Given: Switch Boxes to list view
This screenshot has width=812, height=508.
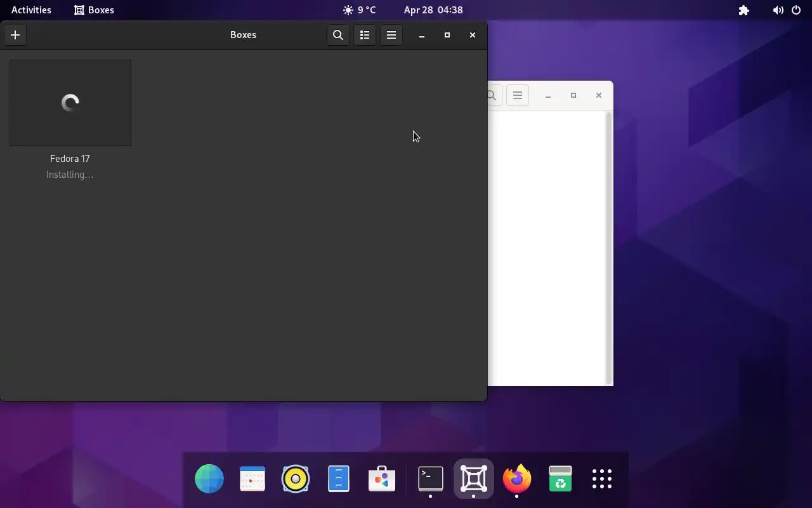Looking at the screenshot, I should pyautogui.click(x=365, y=35).
